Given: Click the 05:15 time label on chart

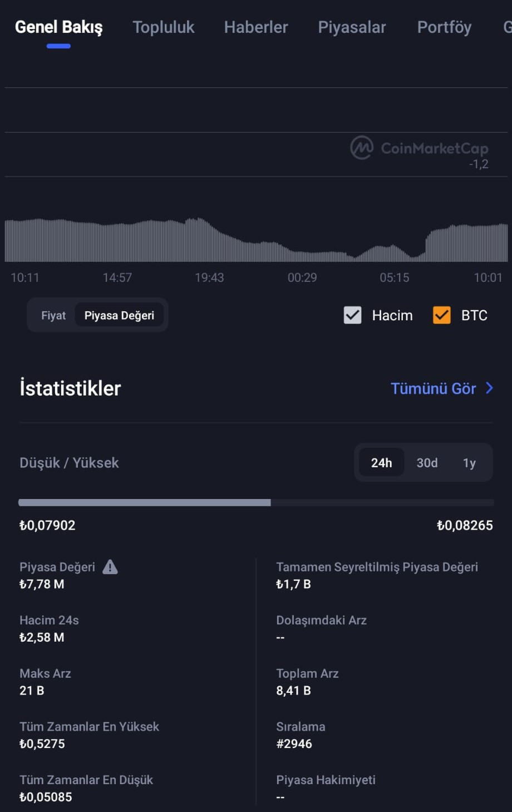Looking at the screenshot, I should [x=394, y=277].
